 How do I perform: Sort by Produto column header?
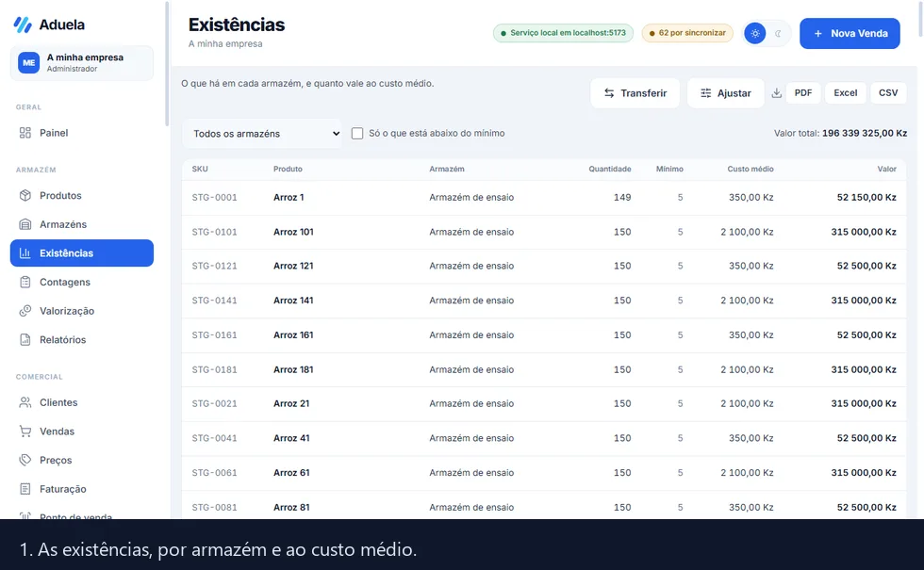[x=288, y=169]
